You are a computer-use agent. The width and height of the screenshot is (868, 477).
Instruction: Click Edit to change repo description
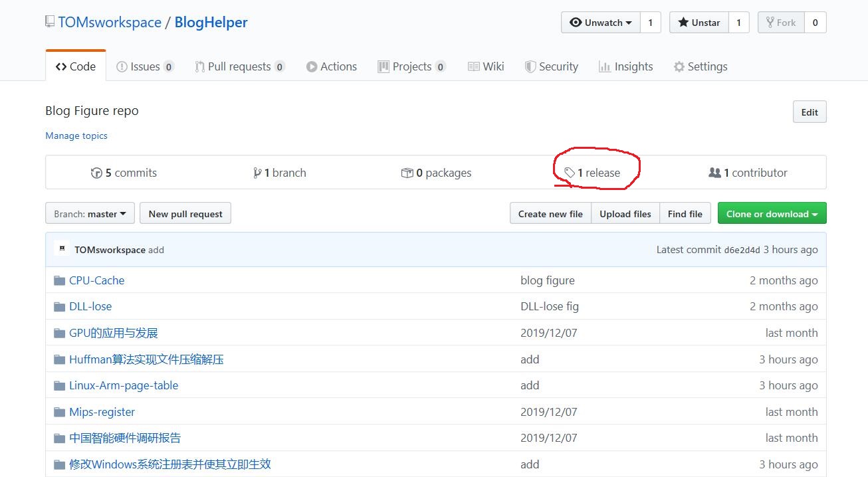(x=809, y=112)
